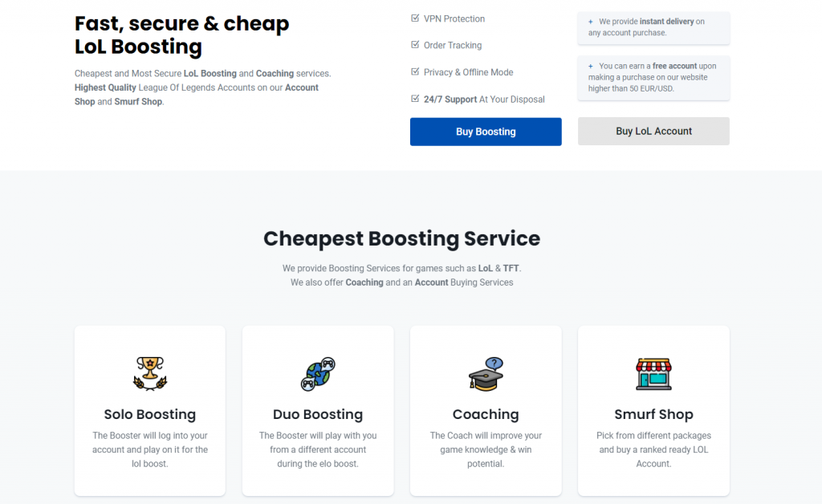Viewport: 822px width, 504px height.
Task: Click the Solo Boosting trophy icon
Action: click(149, 373)
